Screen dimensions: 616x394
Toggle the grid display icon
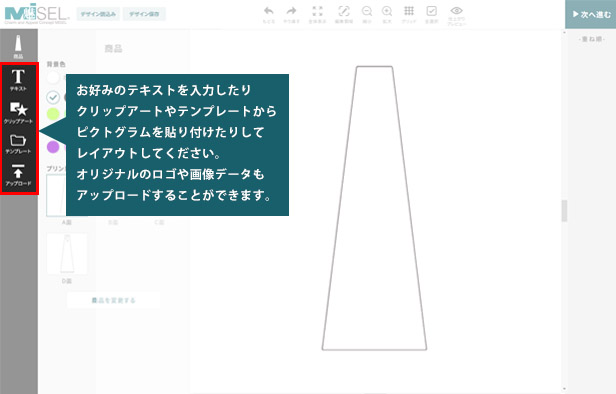point(409,14)
